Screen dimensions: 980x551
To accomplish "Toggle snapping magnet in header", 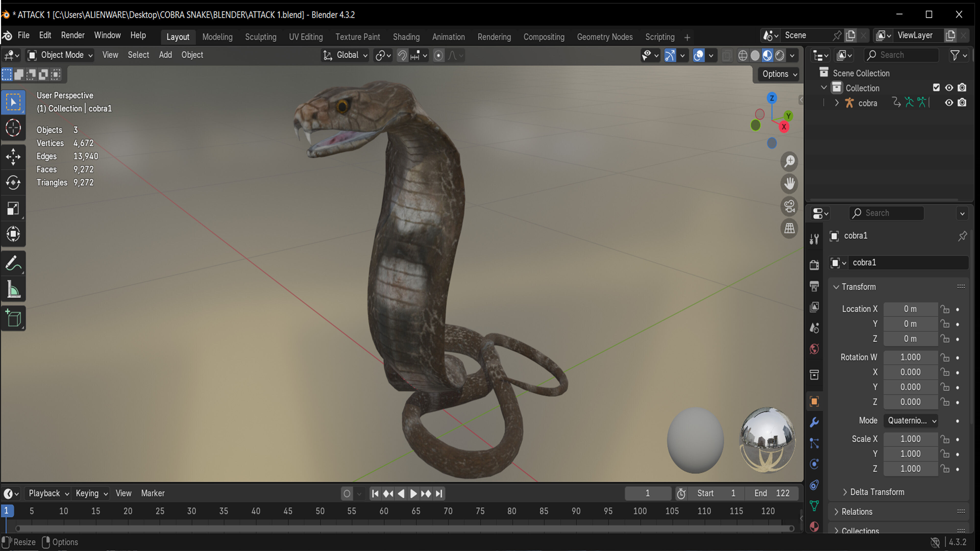I will (402, 56).
